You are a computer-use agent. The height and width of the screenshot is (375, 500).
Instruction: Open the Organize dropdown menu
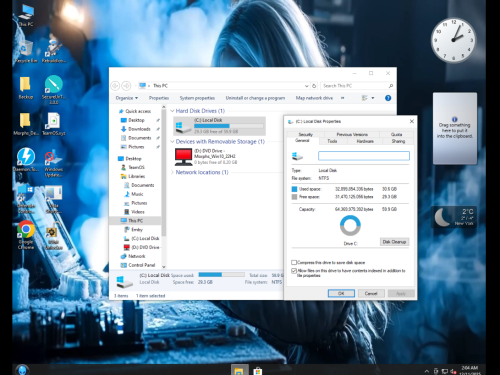click(x=127, y=98)
